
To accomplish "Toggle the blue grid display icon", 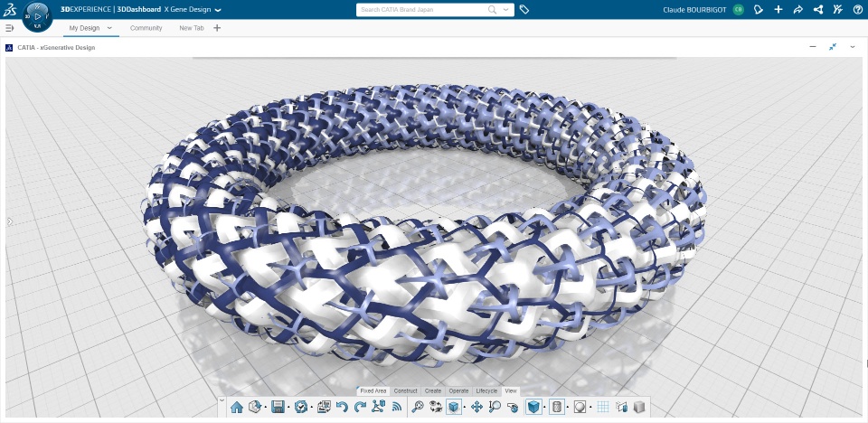I will (603, 407).
